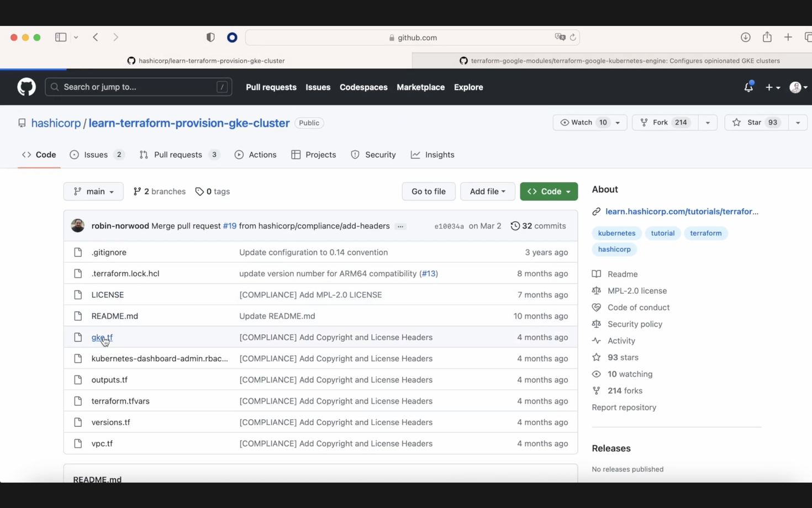Screen dimensions: 812x508
Task: Switch to terraform-google-kubernetes-engine Safari tab
Action: pos(612,61)
